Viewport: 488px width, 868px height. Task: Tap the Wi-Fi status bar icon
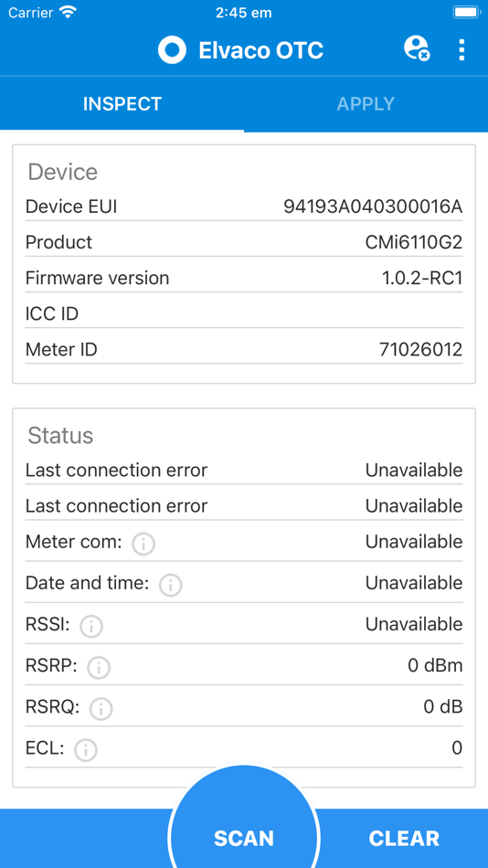(69, 12)
